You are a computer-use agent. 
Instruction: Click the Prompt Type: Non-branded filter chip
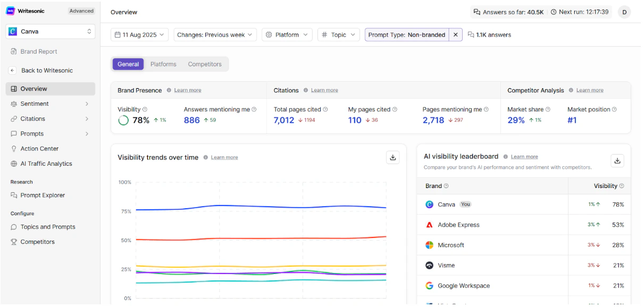click(x=407, y=35)
